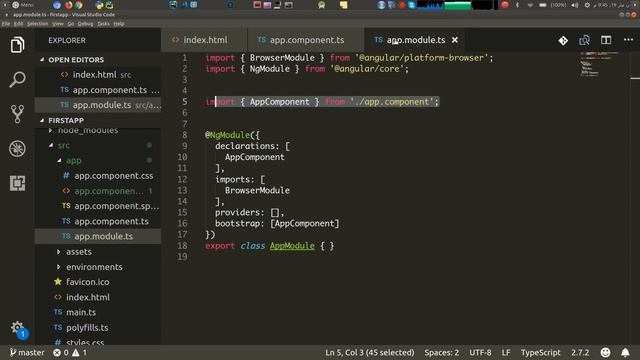640x360 pixels.
Task: Open index.html in Open Editors list
Action: (x=98, y=75)
